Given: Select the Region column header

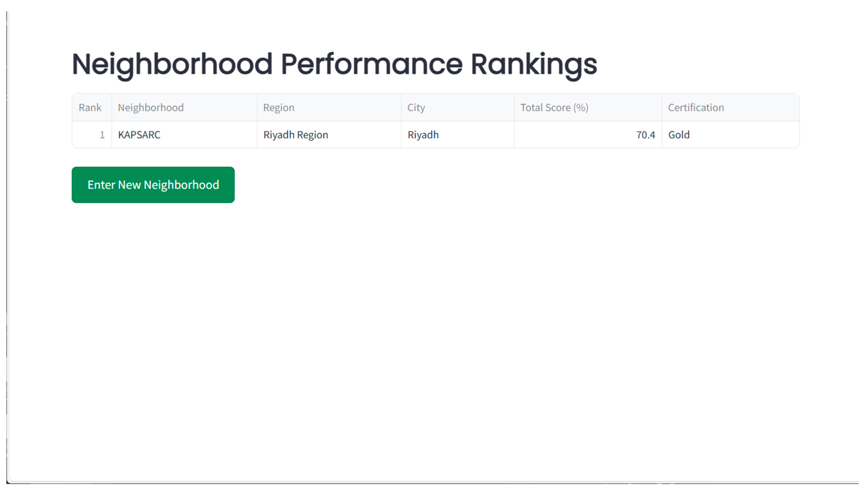Looking at the screenshot, I should click(x=279, y=107).
